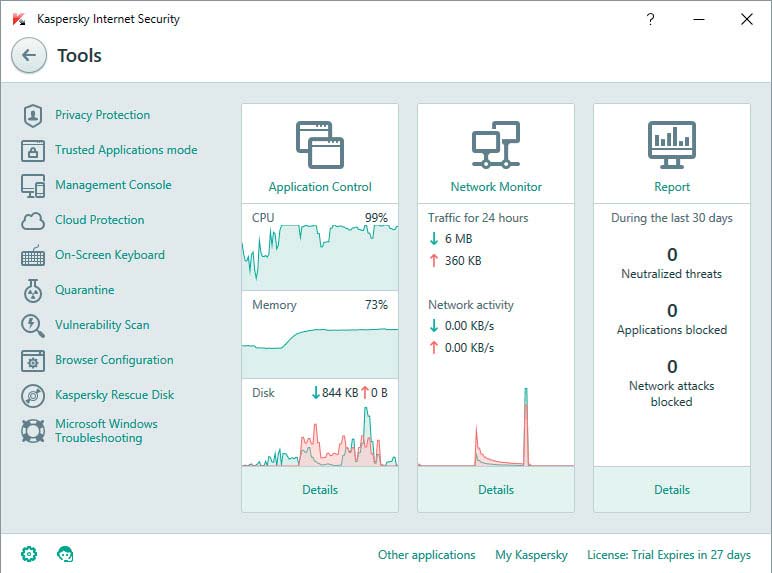Click the Application Control windows icon
The width and height of the screenshot is (772, 573).
pos(320,145)
